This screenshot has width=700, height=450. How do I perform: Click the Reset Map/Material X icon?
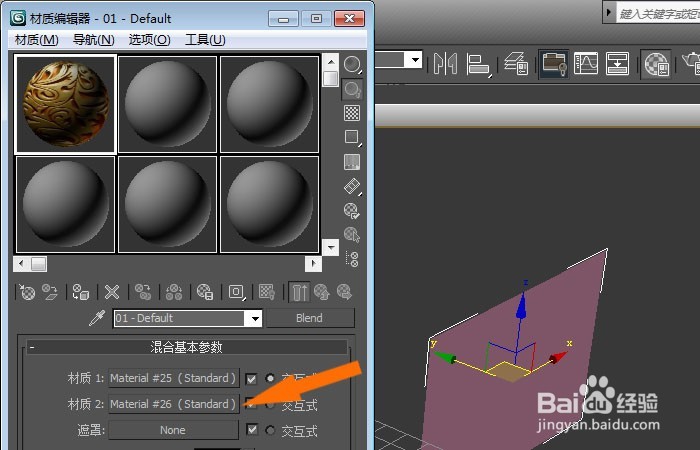[112, 292]
